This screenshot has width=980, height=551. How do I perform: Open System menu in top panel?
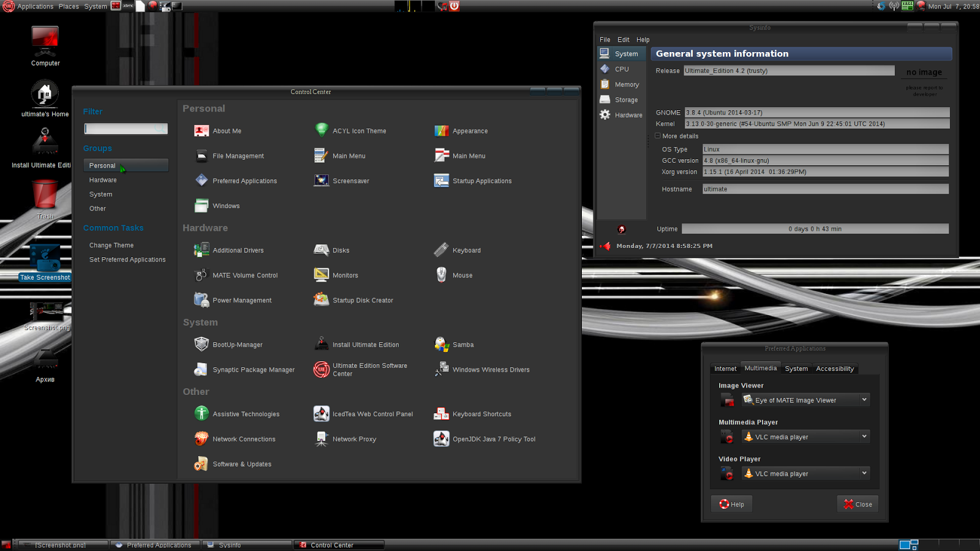tap(96, 6)
